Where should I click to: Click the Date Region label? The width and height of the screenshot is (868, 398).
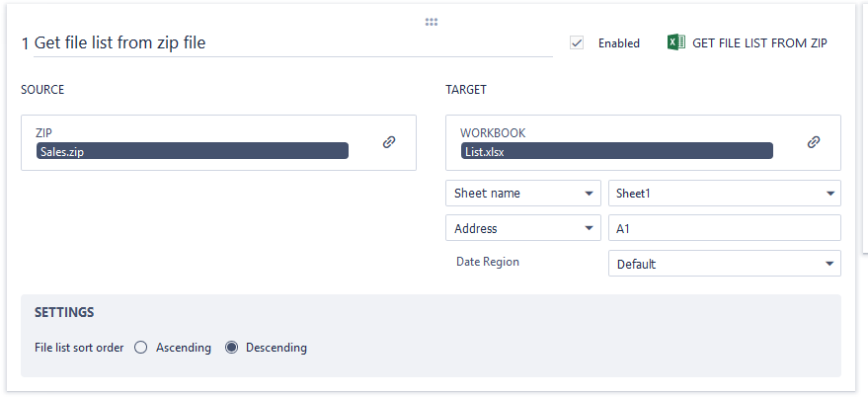487,262
